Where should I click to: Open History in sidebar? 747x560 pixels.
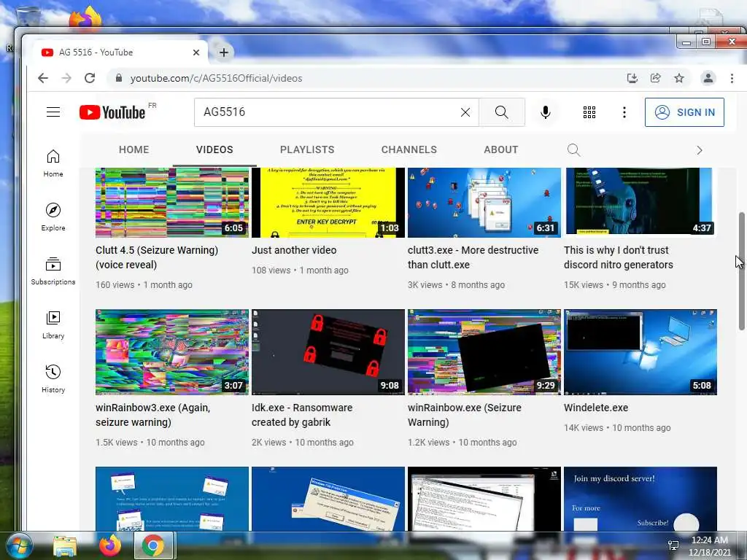(x=53, y=378)
